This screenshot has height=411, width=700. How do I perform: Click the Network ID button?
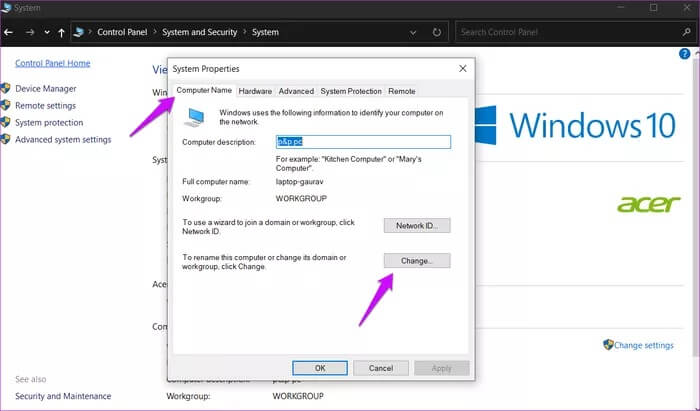pyautogui.click(x=417, y=225)
